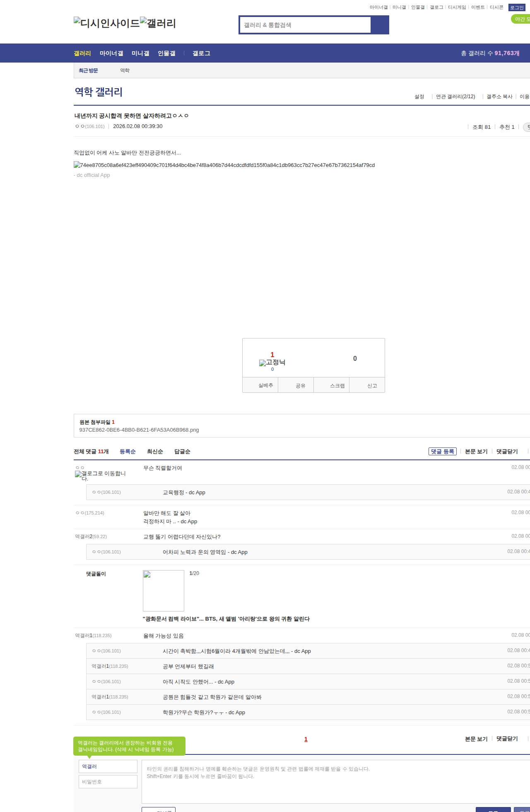This screenshot has height=812, width=530.
Task: Open the BTS 광화문 컴백 라이브 headline
Action: click(x=226, y=619)
